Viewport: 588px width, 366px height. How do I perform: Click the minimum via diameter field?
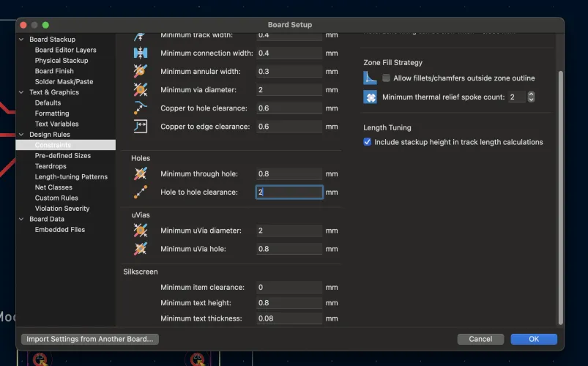(x=289, y=89)
